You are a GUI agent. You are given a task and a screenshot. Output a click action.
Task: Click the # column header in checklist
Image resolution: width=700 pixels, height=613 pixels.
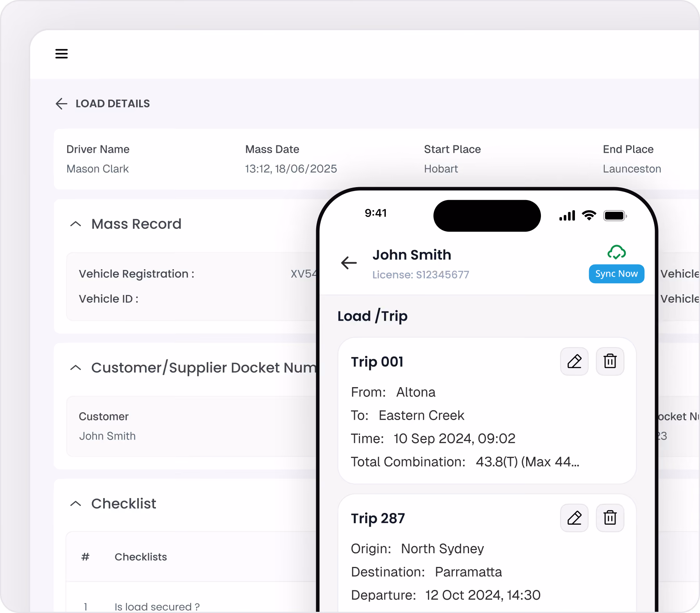point(85,557)
